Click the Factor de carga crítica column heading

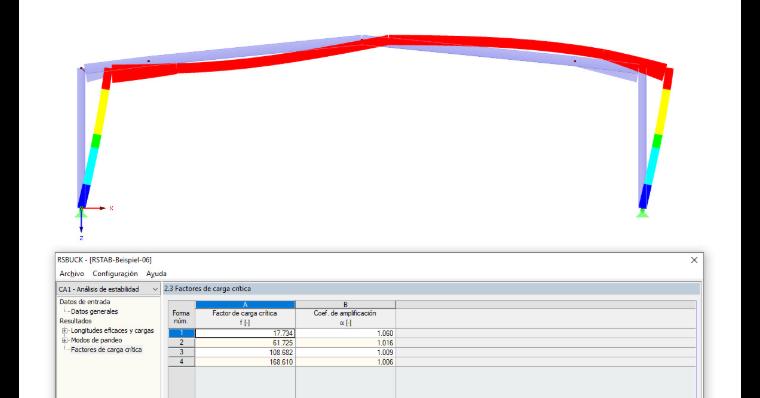(x=245, y=318)
